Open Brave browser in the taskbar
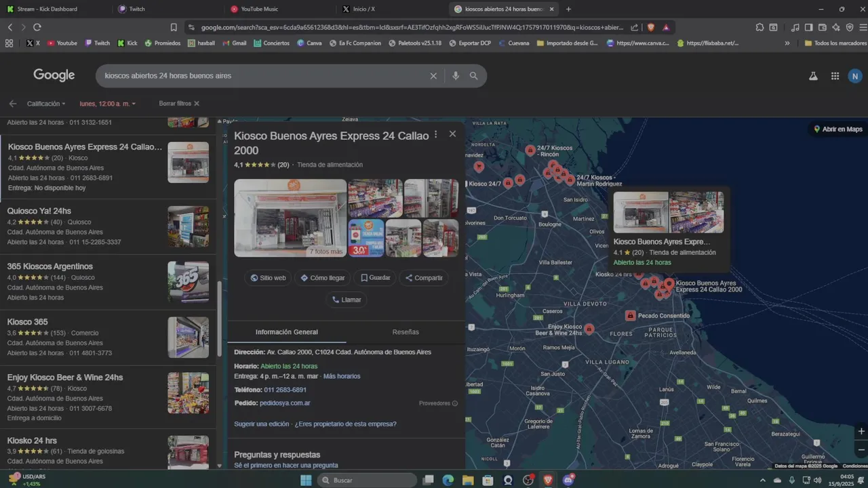The image size is (868, 488). (548, 480)
